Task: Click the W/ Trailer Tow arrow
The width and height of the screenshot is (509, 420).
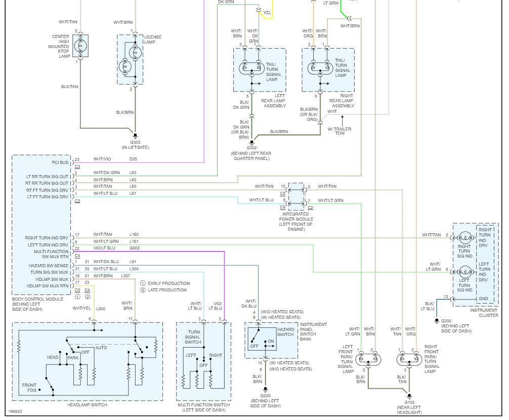Action: 342,121
